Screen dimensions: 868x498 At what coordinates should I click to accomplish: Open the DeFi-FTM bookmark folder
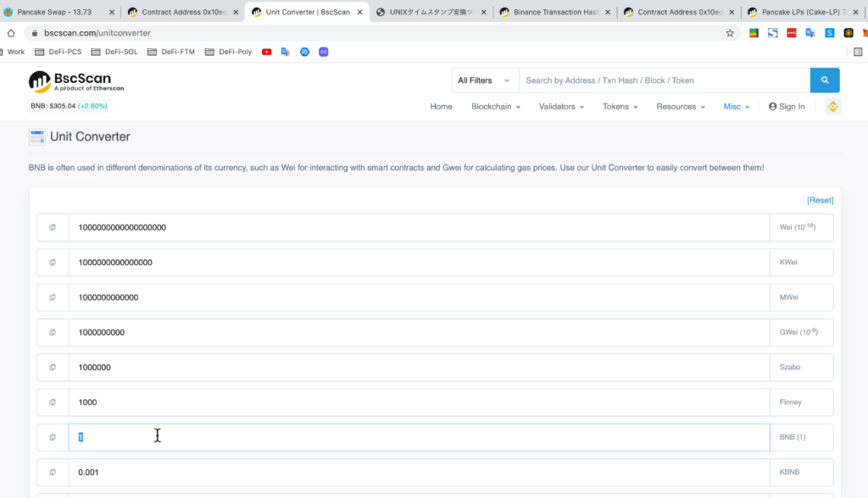pyautogui.click(x=171, y=52)
